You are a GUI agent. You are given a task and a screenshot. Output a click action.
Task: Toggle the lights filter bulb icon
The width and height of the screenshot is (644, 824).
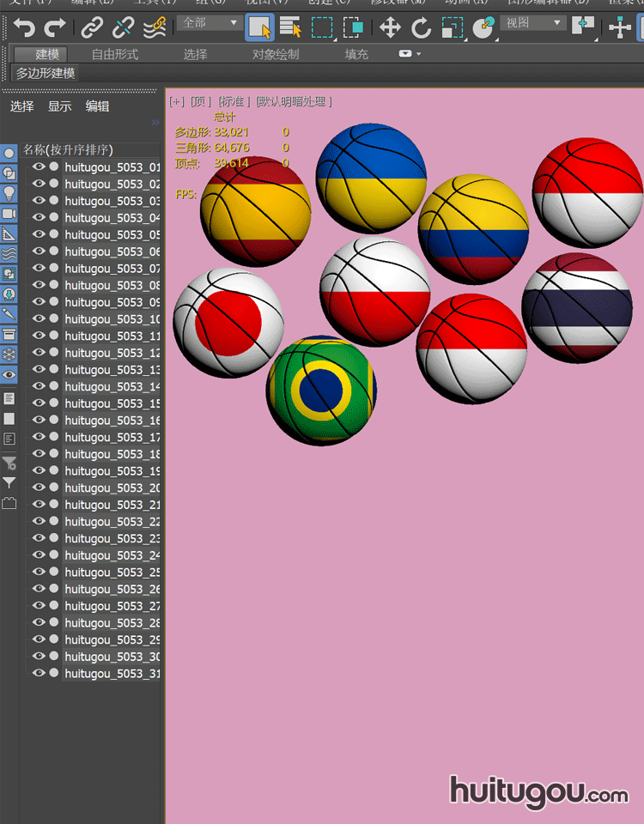click(x=9, y=192)
